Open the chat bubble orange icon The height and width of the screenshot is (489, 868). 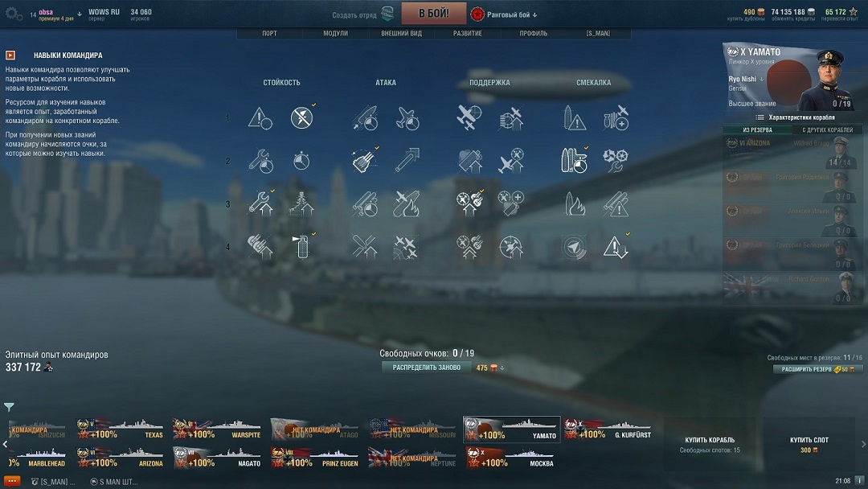[x=11, y=481]
